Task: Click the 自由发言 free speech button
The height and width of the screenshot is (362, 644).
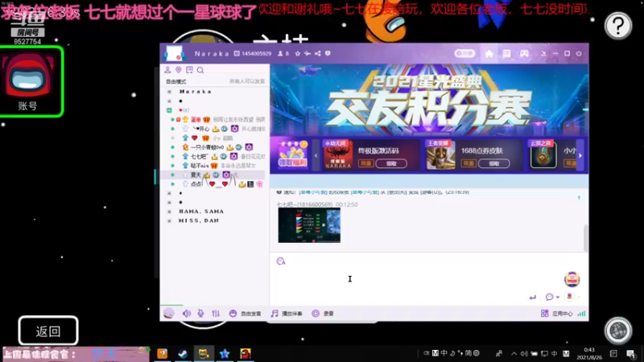Action: [246, 314]
